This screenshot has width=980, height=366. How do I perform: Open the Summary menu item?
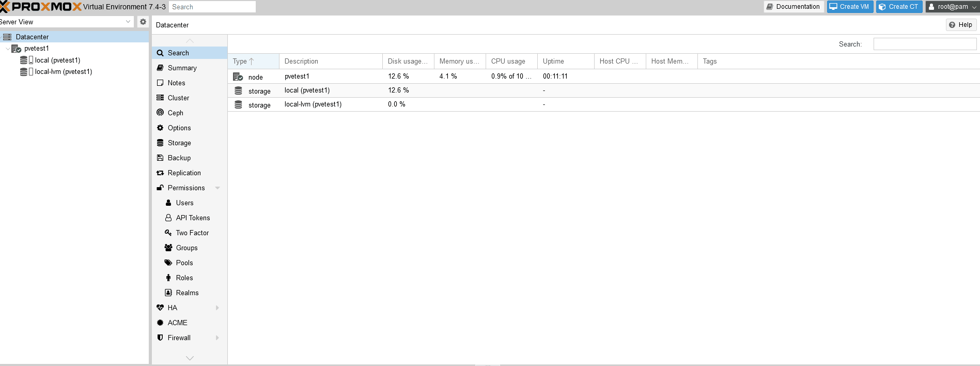[190, 68]
